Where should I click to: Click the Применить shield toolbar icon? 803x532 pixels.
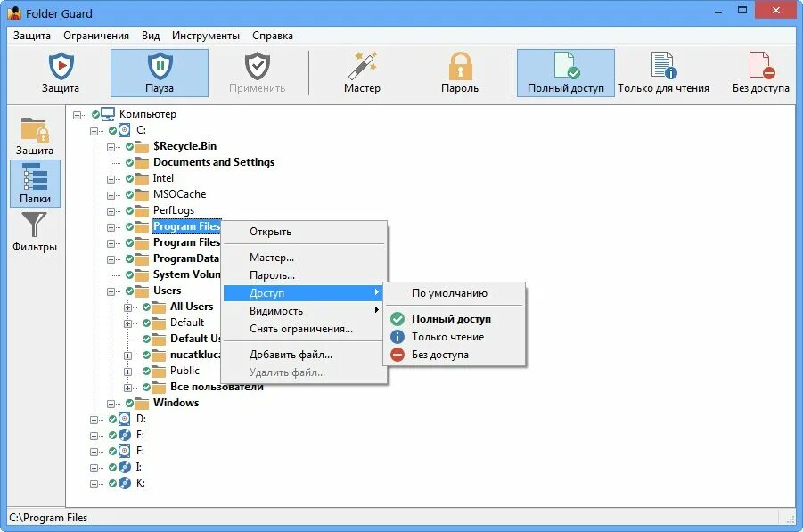coord(257,66)
